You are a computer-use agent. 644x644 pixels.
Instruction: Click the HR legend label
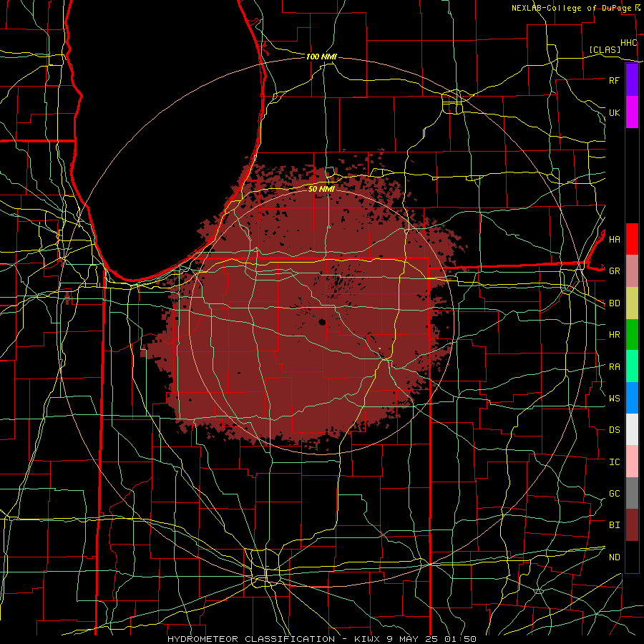[x=614, y=335]
